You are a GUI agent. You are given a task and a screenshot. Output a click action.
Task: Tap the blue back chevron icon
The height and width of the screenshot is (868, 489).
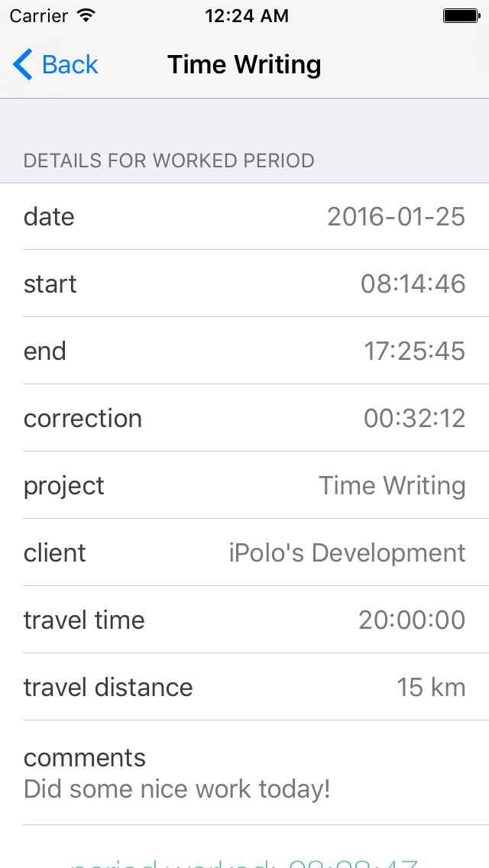click(23, 65)
